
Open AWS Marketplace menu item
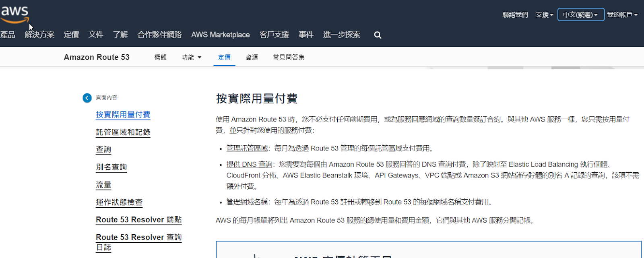pyautogui.click(x=221, y=35)
